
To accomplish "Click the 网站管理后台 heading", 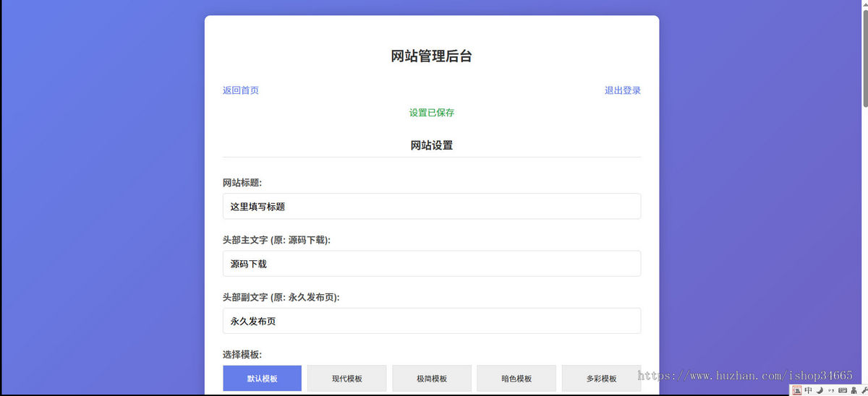I will tap(432, 56).
